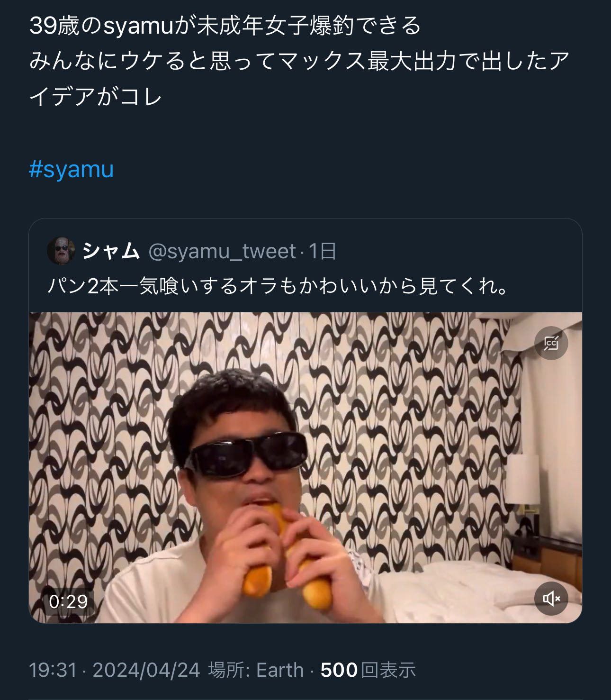Play the video of man eating bread

coord(305,467)
